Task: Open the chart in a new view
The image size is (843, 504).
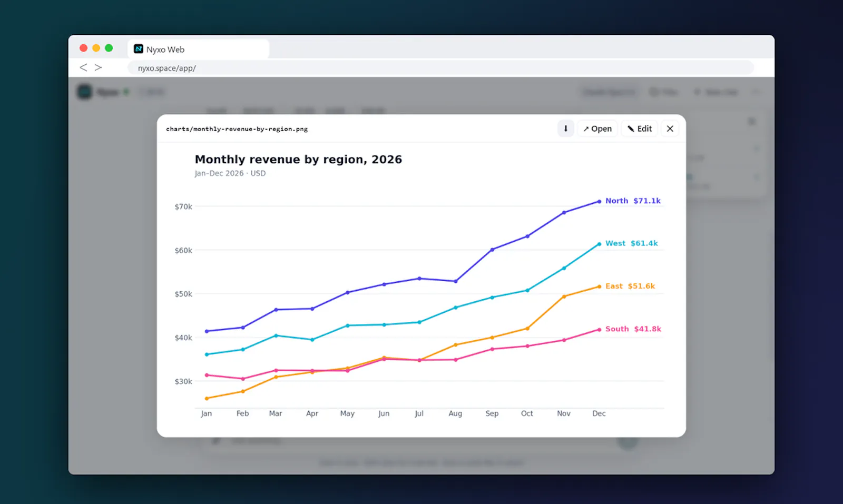Action: coord(597,129)
